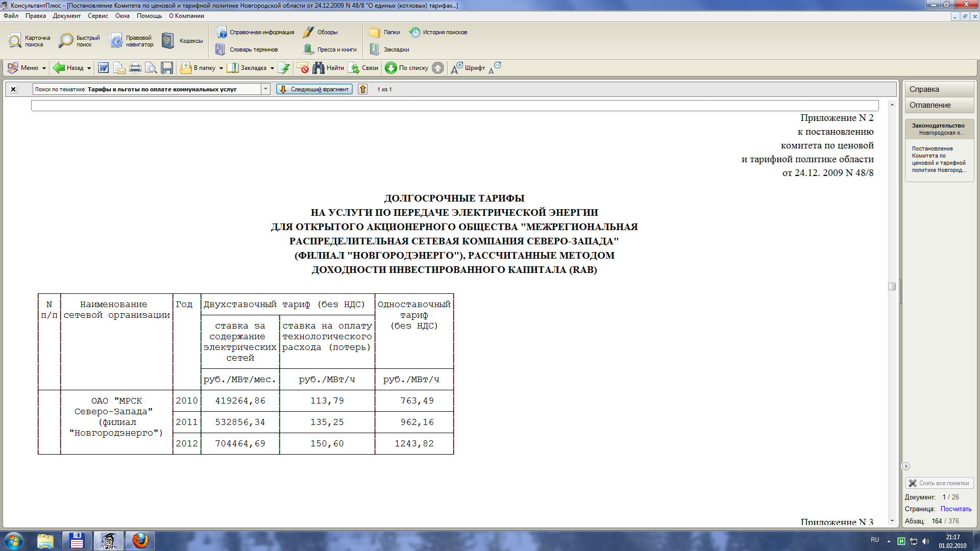The image size is (980, 551).
Task: Increase font size with A plus icon
Action: pos(457,68)
